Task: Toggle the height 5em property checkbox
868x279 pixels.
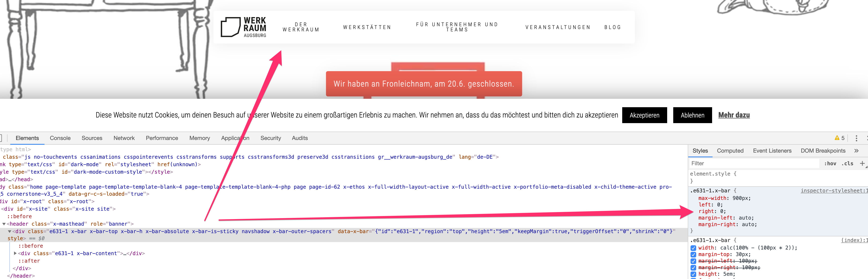Action: [x=693, y=274]
